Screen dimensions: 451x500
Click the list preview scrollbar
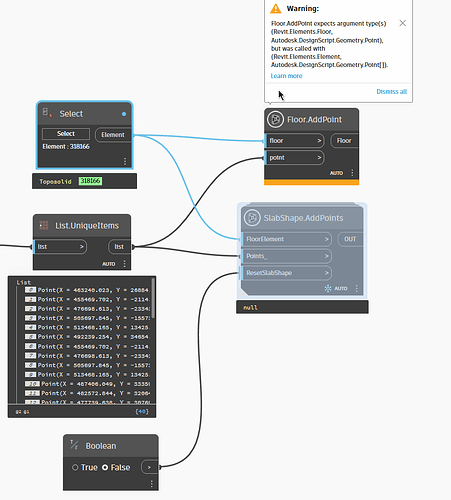pos(153,298)
